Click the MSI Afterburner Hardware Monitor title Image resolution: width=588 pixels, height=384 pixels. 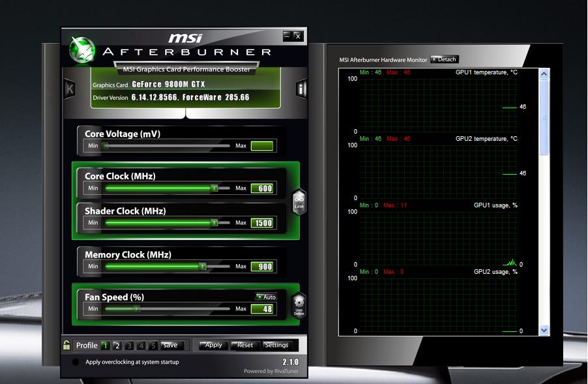(x=383, y=59)
